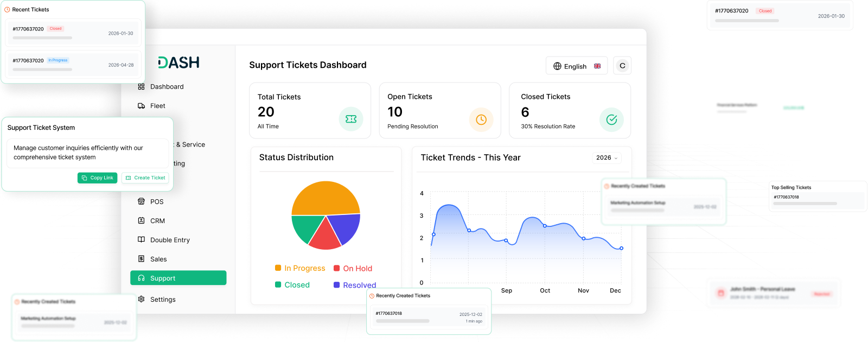Open the Support menu item
This screenshot has width=868, height=342.
[x=178, y=278]
